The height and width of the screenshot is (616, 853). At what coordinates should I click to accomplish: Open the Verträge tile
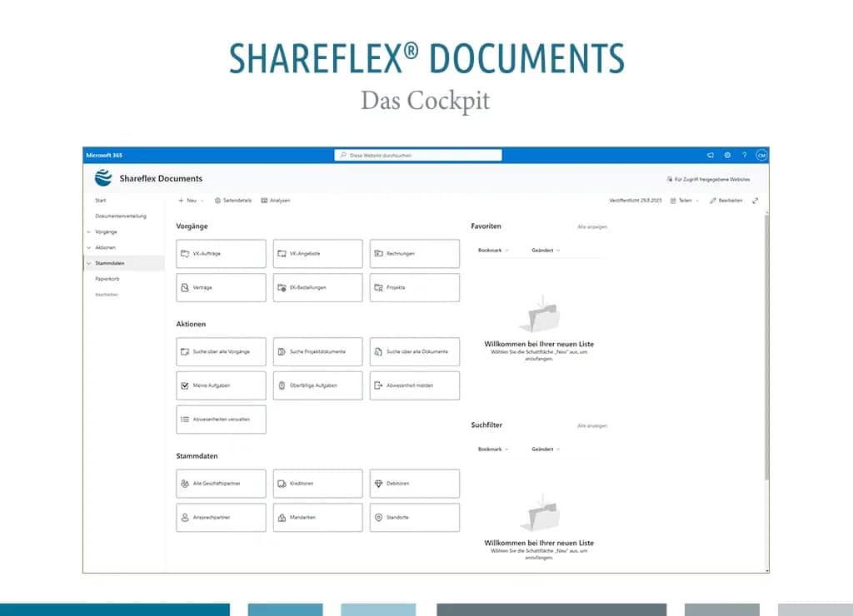(221, 287)
